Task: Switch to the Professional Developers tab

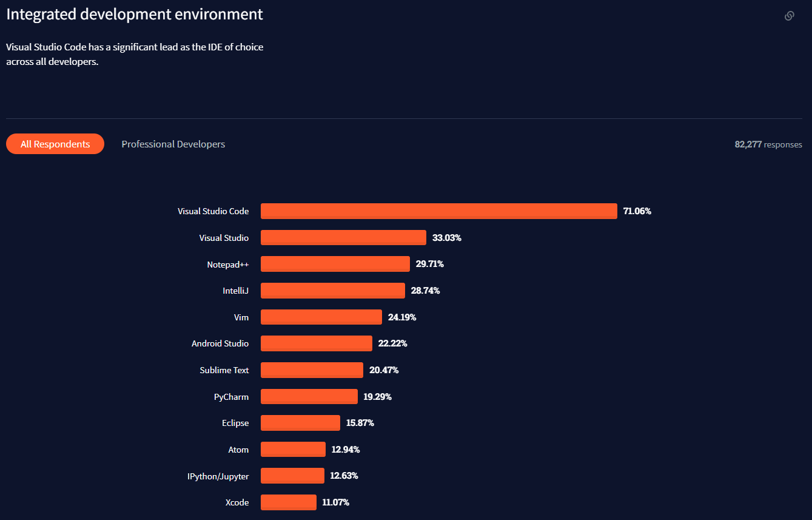Action: [x=173, y=144]
